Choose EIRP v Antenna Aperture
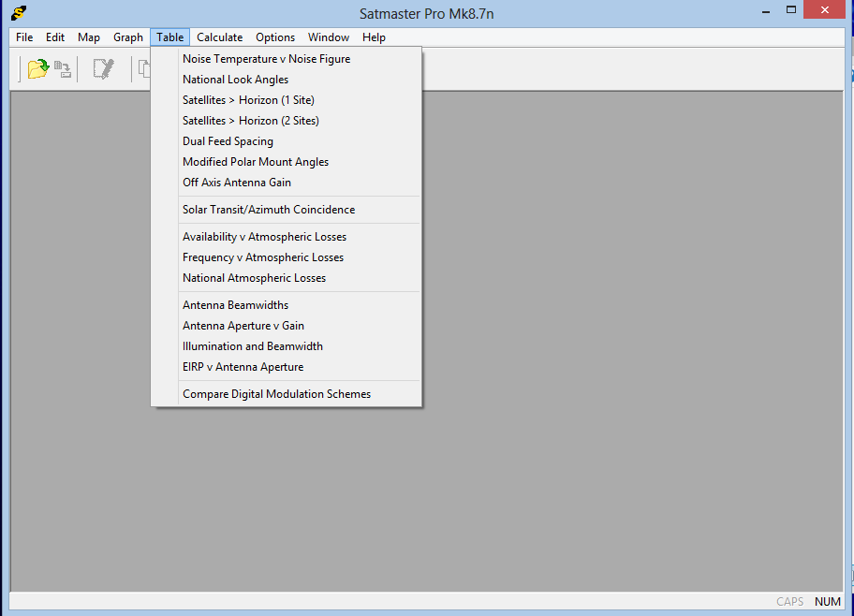Viewport: 854px width, 616px height. click(x=287, y=368)
